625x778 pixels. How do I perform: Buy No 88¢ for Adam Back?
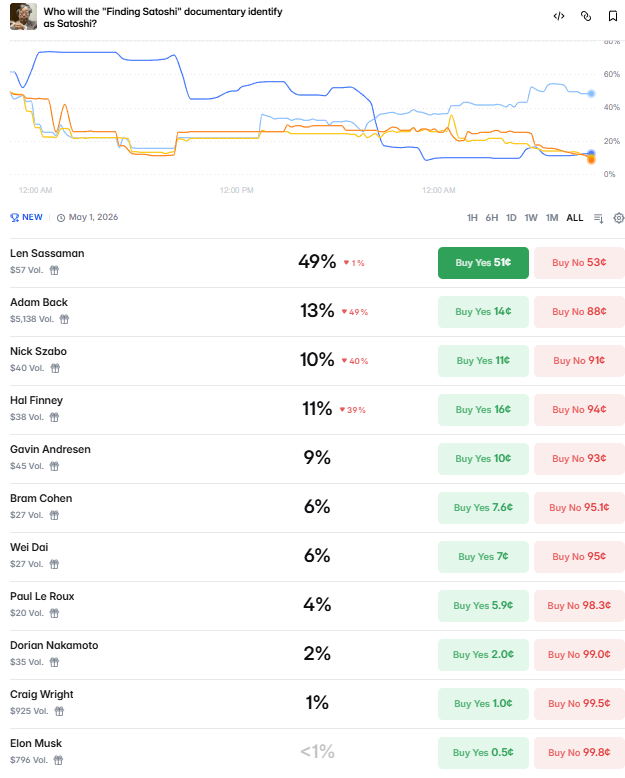click(579, 312)
